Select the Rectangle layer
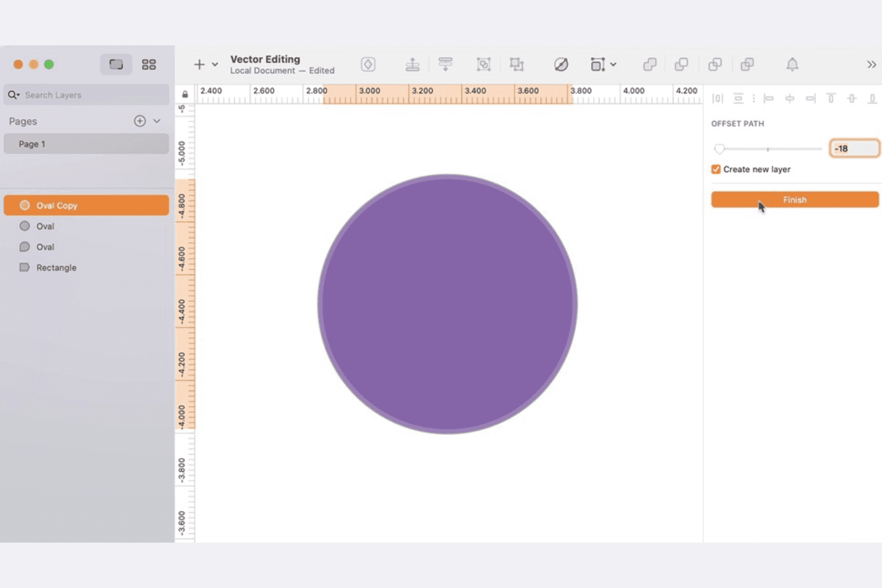The image size is (882, 588). [86, 267]
